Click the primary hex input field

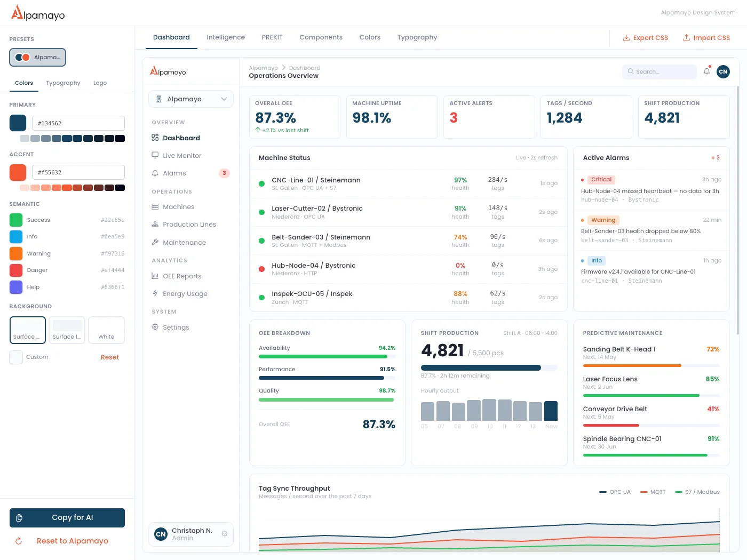tap(78, 123)
